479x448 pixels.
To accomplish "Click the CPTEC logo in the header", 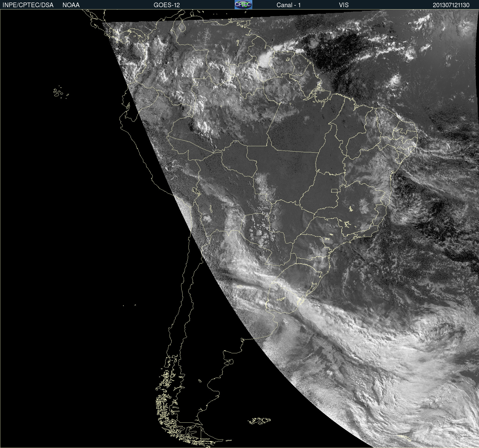I will click(243, 5).
